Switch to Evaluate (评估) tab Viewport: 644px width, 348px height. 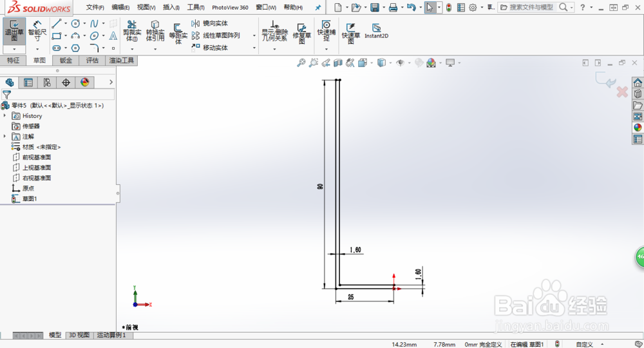pyautogui.click(x=92, y=61)
